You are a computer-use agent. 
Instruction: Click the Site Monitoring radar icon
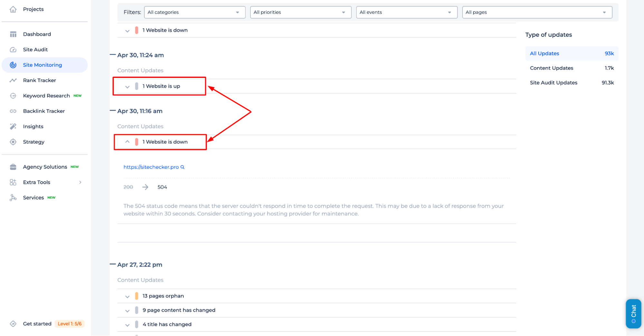point(13,65)
